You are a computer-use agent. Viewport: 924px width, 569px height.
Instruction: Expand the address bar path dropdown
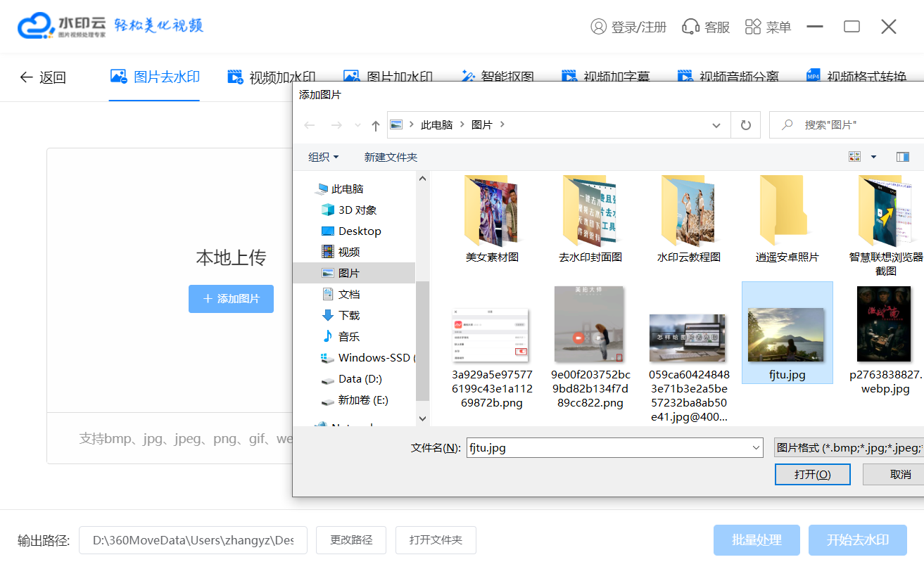716,125
